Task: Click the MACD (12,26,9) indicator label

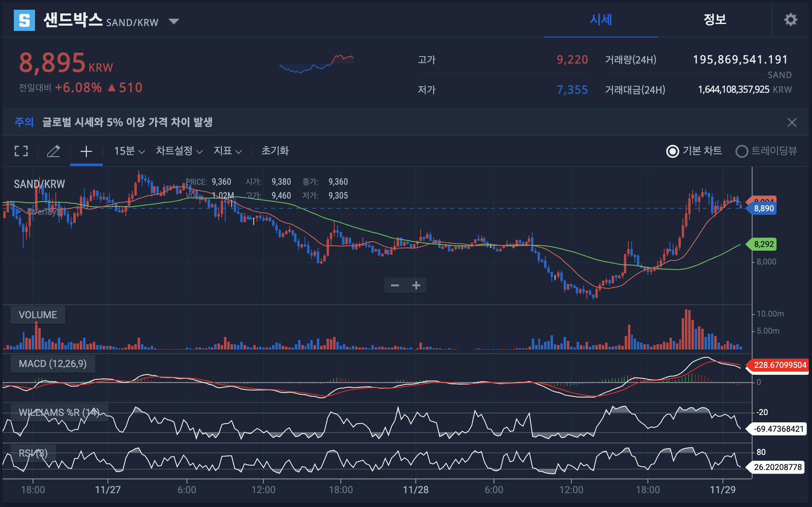Action: pyautogui.click(x=53, y=363)
